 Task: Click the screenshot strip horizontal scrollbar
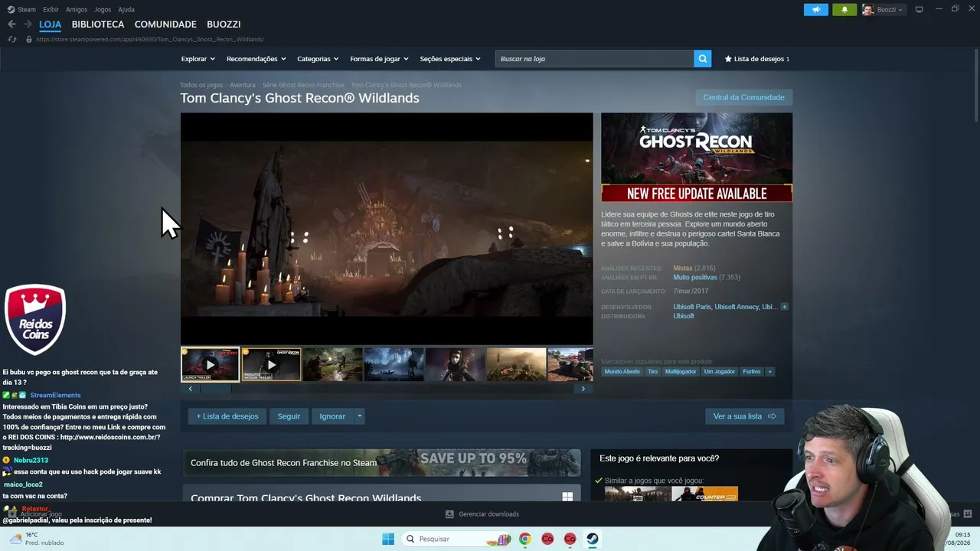[387, 389]
